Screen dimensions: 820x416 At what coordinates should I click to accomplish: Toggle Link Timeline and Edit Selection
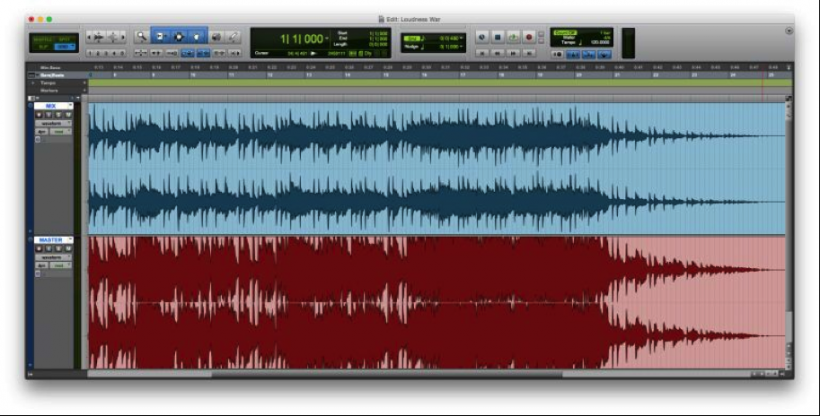pos(203,53)
